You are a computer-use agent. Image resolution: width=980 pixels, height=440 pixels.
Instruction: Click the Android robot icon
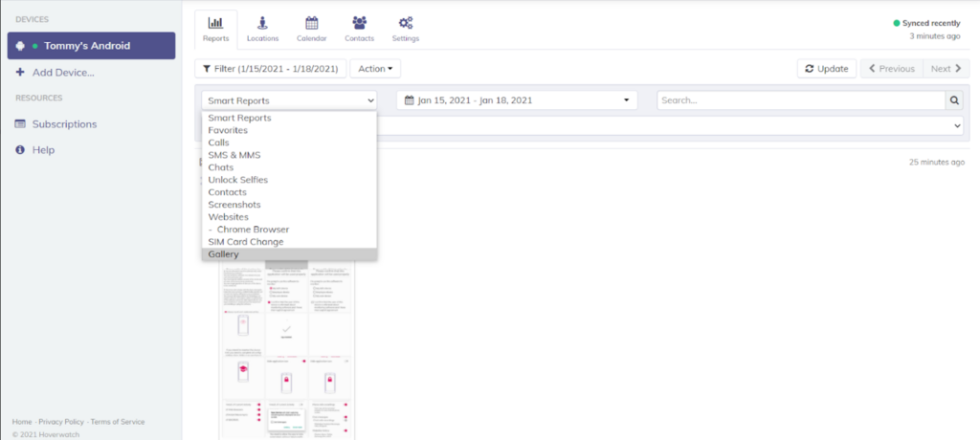[20, 46]
